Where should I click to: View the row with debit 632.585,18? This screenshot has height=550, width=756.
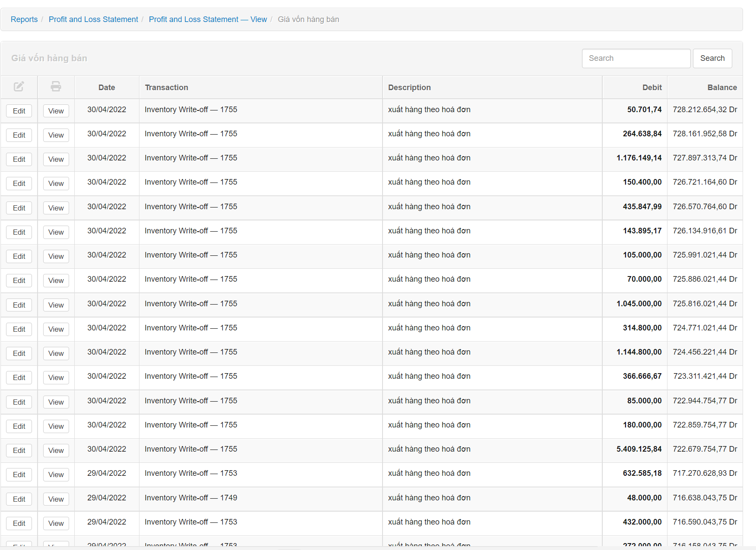point(56,475)
